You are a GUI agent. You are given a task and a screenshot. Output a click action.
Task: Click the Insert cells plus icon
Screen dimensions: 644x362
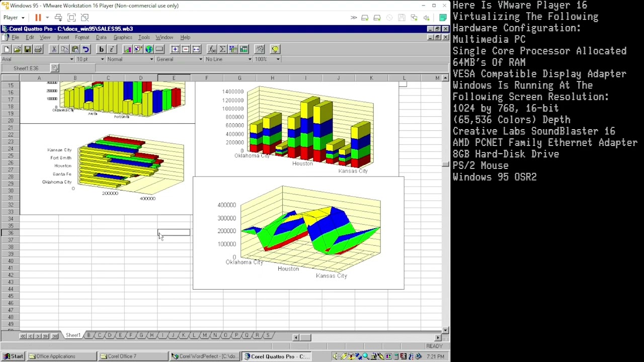(x=175, y=49)
